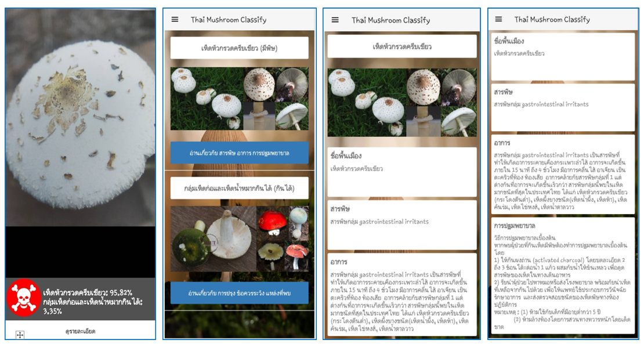Viewport: 644px width, 347px height.
Task: Click the การปฐมพยาบาล first aid card
Action: [563, 273]
